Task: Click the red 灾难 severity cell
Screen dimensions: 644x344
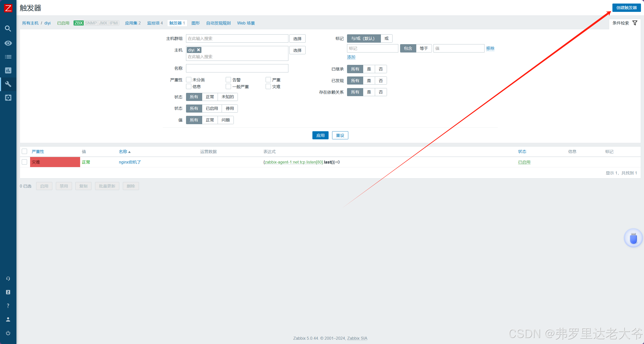Action: (x=55, y=162)
